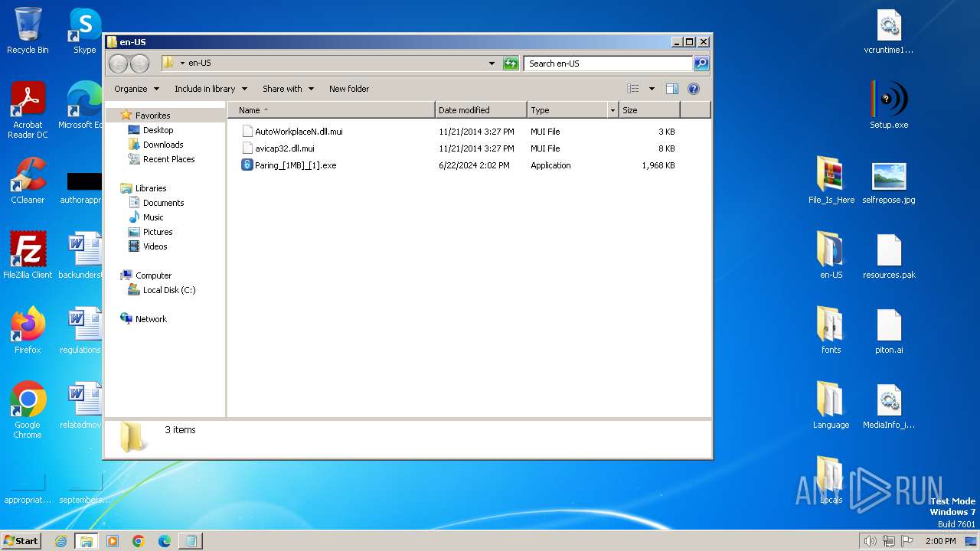
Task: Sort by Name column header
Action: point(332,110)
